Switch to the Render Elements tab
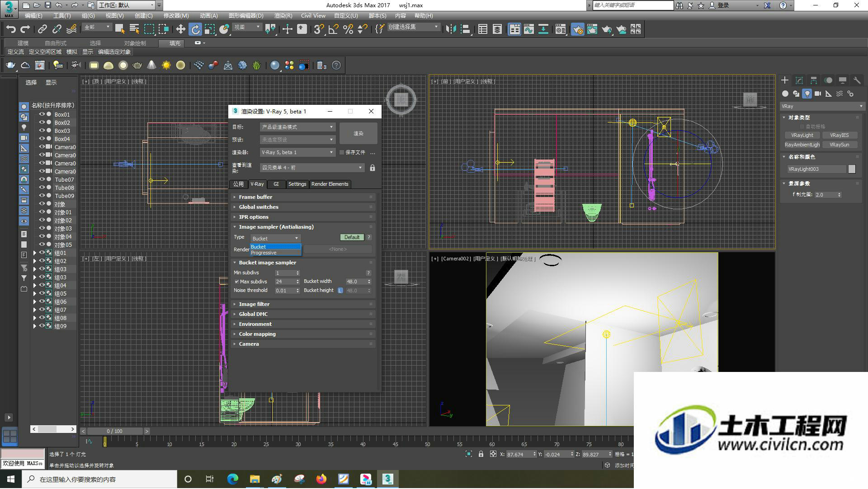This screenshot has height=489, width=868. [330, 184]
